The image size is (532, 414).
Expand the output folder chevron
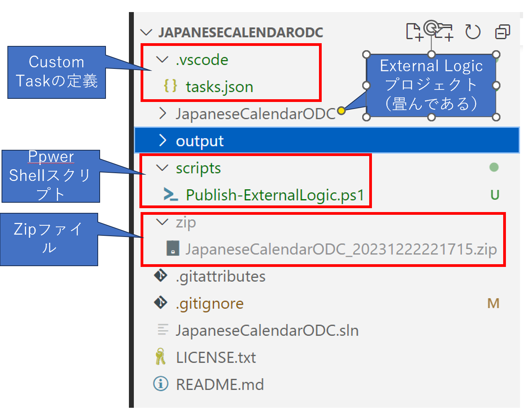pyautogui.click(x=162, y=140)
